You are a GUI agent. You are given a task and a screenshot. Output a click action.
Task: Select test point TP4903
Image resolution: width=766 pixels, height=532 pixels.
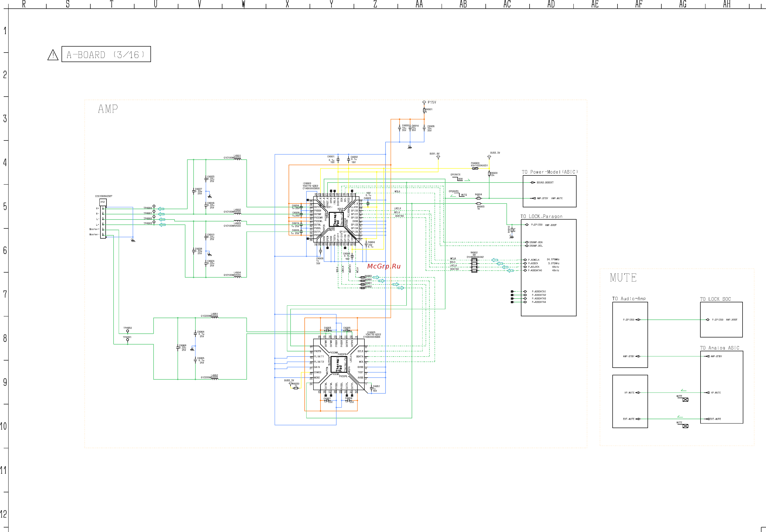[x=154, y=222]
